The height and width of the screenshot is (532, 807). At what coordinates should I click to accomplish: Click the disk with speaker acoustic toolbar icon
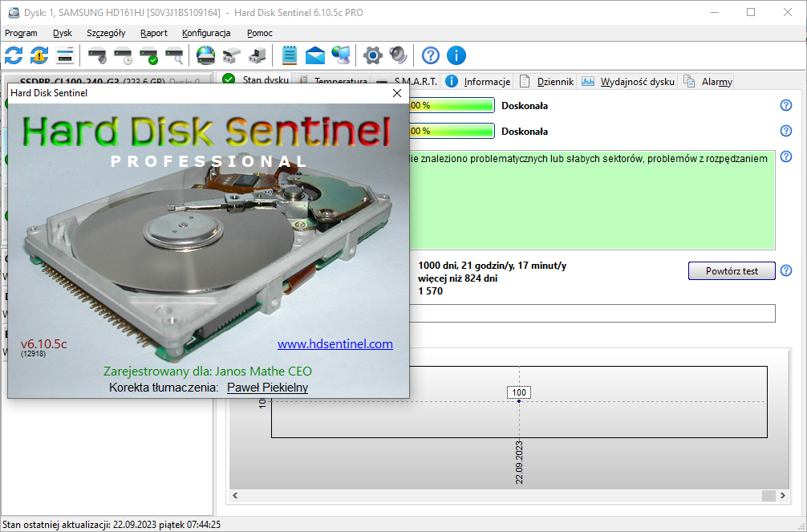(x=97, y=55)
